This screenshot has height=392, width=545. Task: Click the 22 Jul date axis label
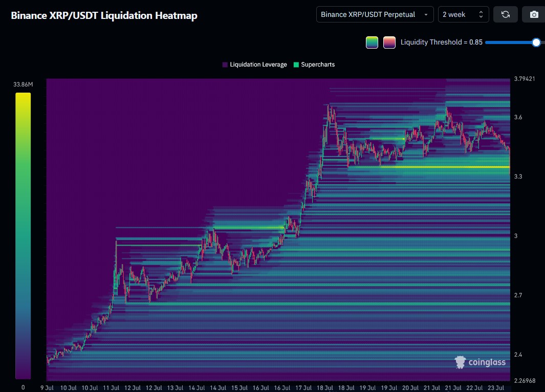[x=474, y=388]
